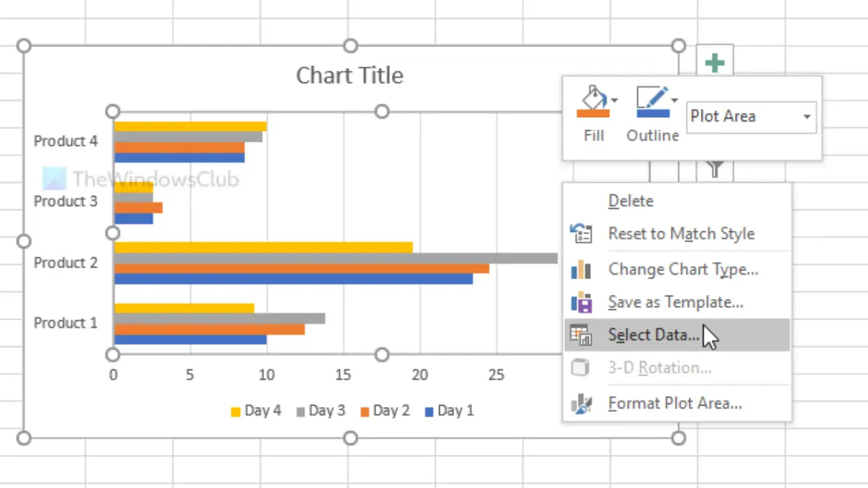Click the yellow Day 4 legend swatch
Image resolution: width=868 pixels, height=488 pixels.
tap(236, 412)
